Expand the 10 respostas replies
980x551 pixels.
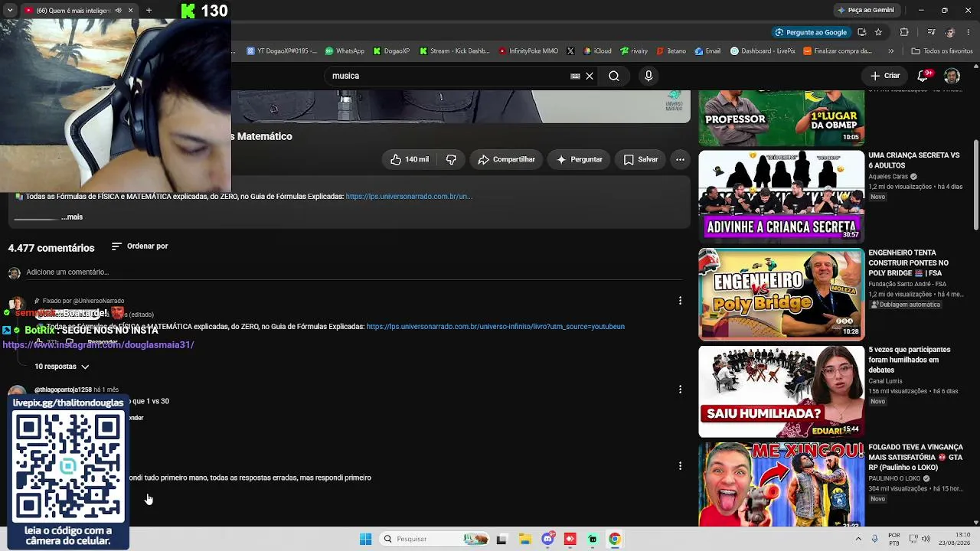(62, 367)
